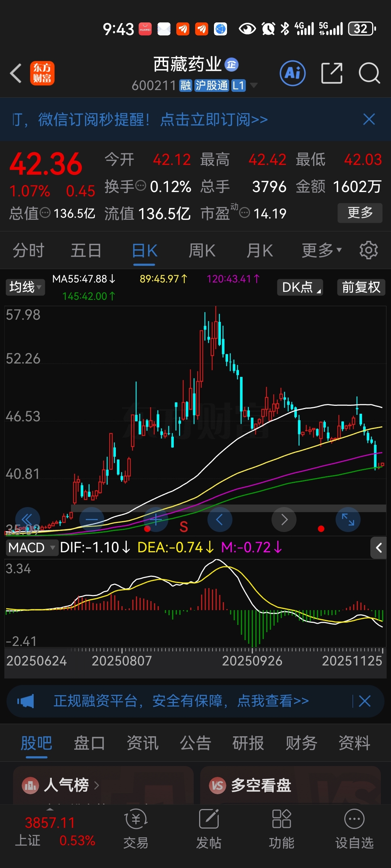Open the 发帖 post icon
This screenshot has height=868, width=391.
[209, 829]
